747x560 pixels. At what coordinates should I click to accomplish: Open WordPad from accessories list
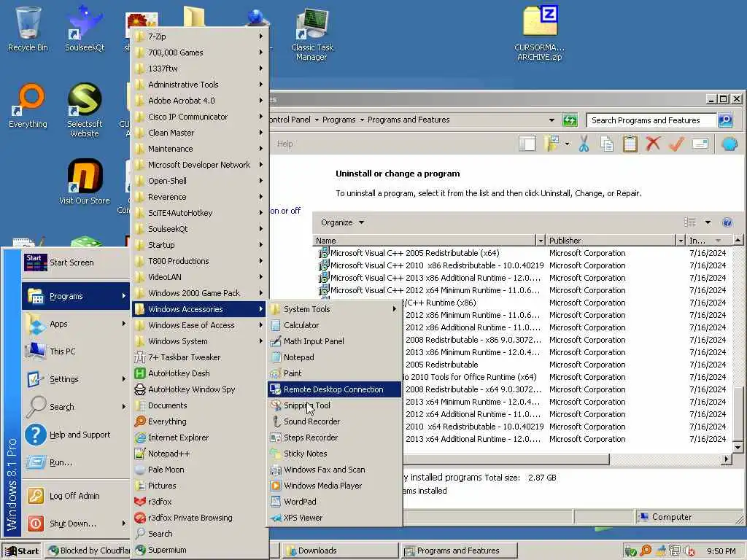334,502
